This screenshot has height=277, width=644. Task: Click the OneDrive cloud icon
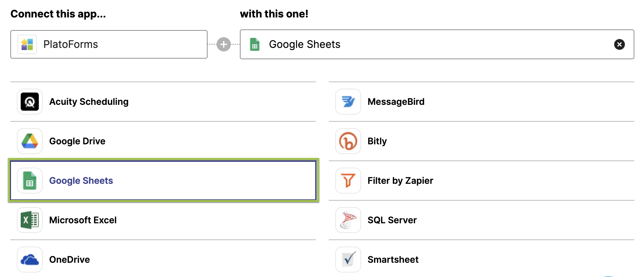pyautogui.click(x=30, y=260)
